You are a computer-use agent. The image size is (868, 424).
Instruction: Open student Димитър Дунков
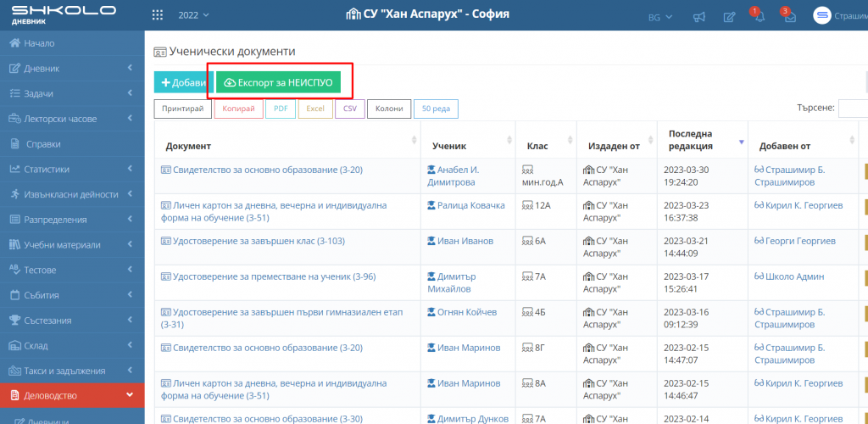469,419
